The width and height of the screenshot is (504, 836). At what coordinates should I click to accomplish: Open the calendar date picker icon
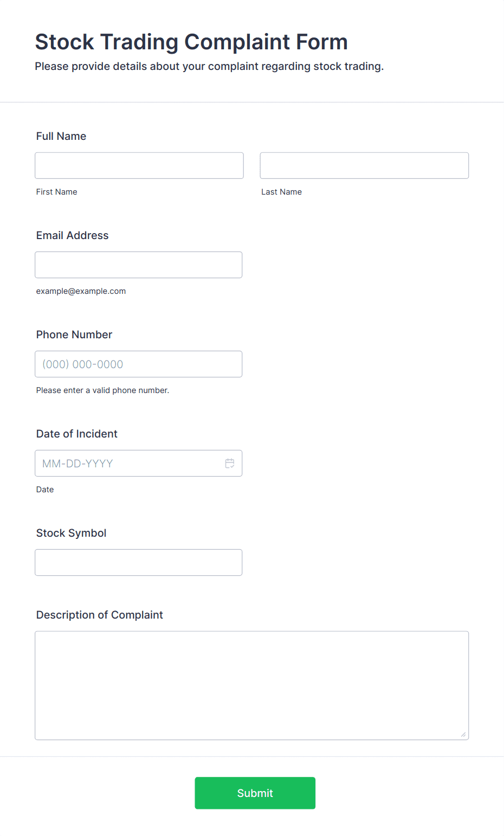coord(230,464)
